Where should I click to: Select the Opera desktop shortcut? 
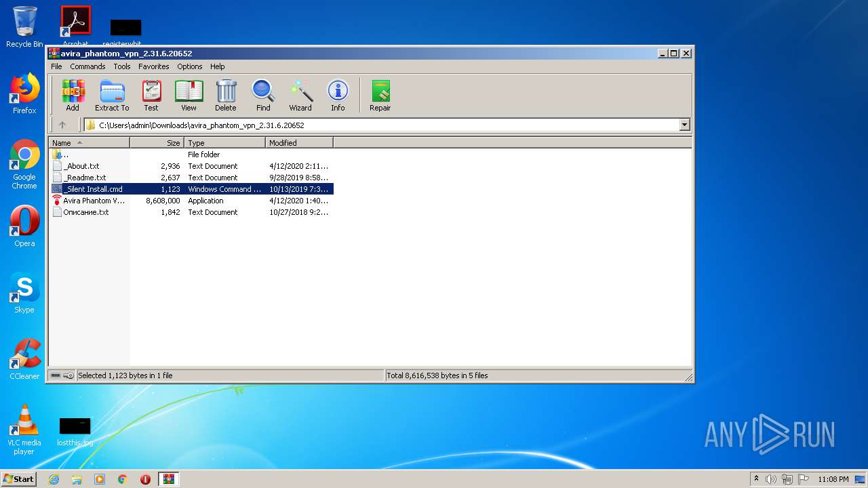coord(24,226)
